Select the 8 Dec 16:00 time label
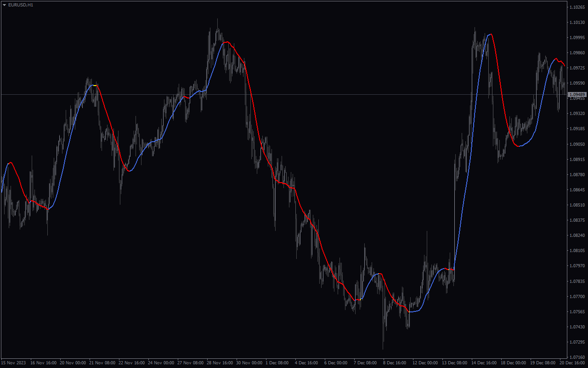This screenshot has height=368, width=588. click(x=395, y=363)
